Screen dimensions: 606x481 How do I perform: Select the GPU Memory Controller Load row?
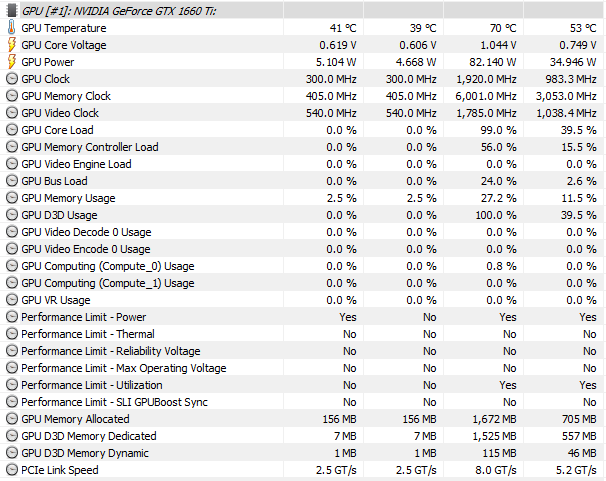[x=303, y=147]
